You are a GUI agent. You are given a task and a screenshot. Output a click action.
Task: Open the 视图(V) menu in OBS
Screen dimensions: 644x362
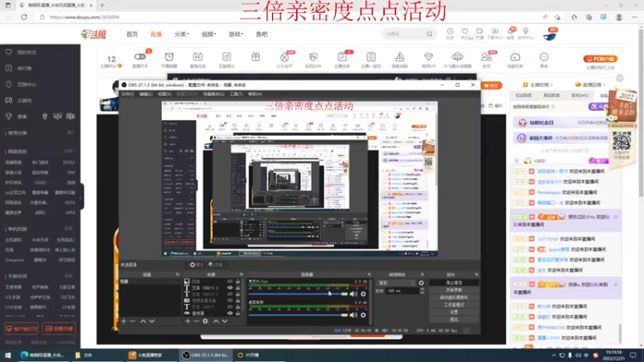pos(164,94)
